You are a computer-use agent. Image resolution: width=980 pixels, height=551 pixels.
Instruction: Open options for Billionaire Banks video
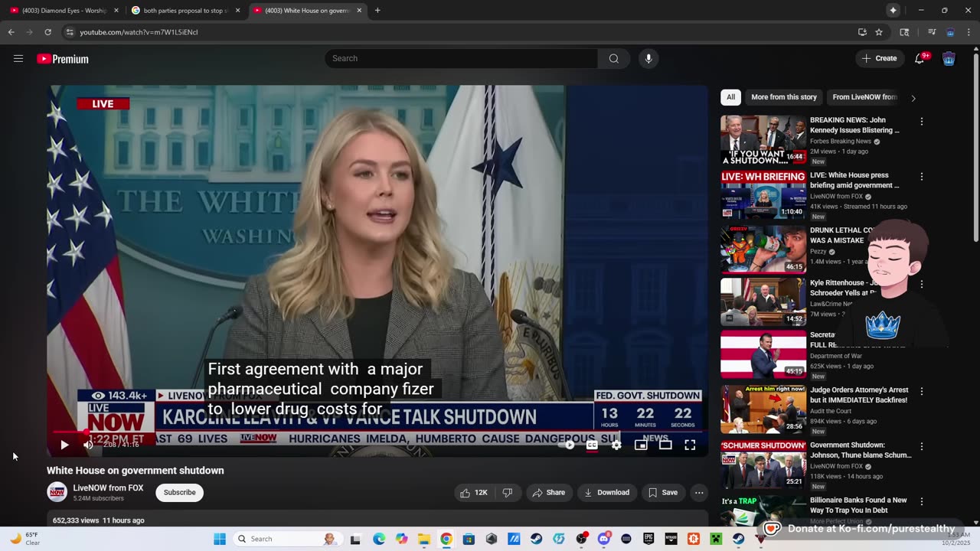click(x=922, y=501)
